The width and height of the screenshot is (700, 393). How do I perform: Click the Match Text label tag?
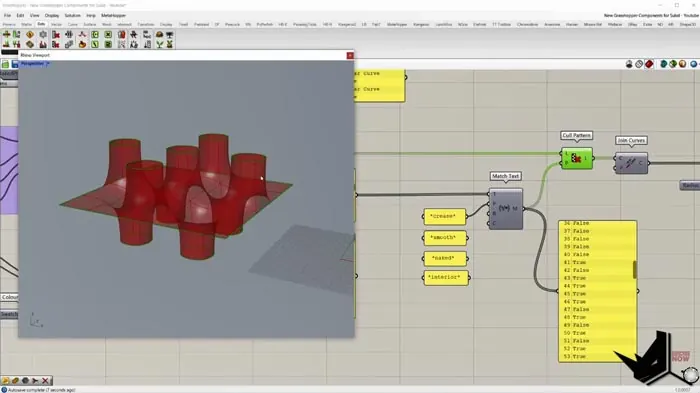505,176
